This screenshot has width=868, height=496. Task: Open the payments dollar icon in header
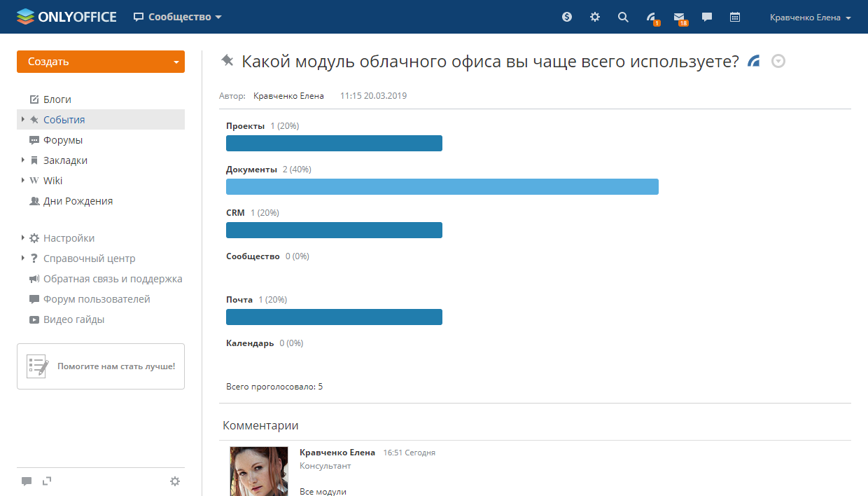(x=567, y=17)
